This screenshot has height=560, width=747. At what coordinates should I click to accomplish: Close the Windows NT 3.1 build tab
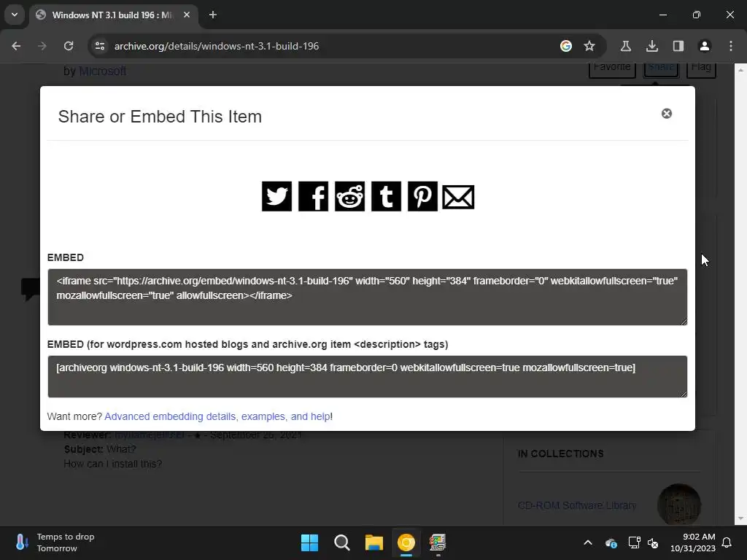click(x=187, y=15)
